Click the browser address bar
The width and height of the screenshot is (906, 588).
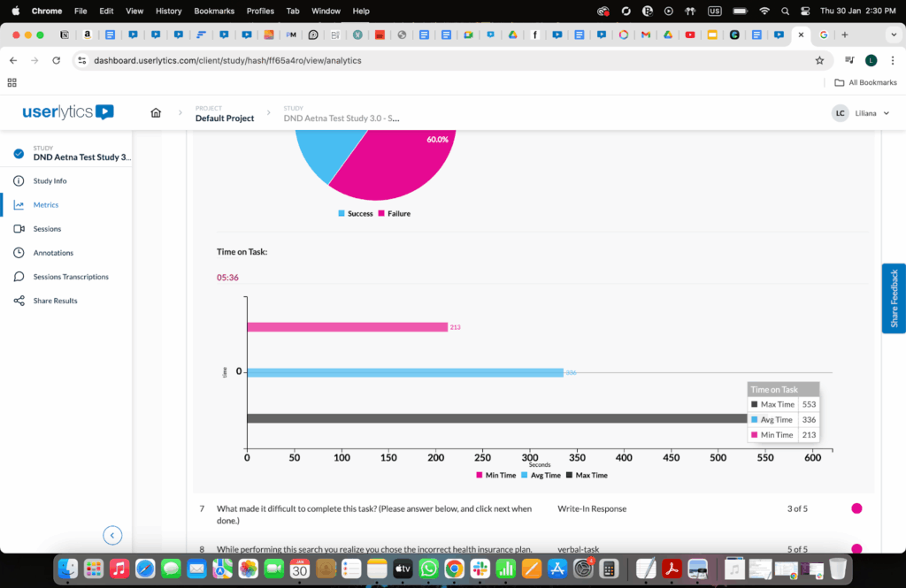click(442, 60)
